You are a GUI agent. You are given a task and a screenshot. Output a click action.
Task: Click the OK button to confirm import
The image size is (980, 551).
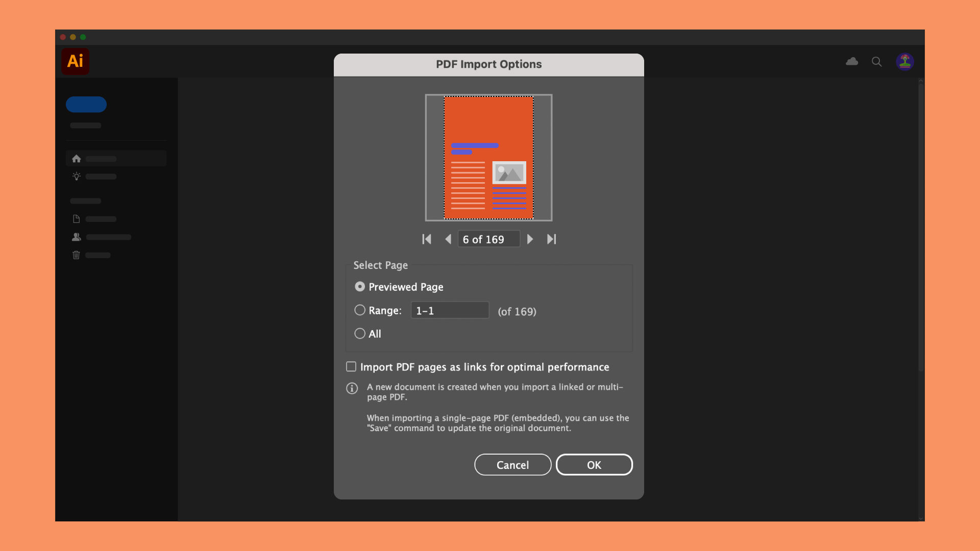point(594,465)
